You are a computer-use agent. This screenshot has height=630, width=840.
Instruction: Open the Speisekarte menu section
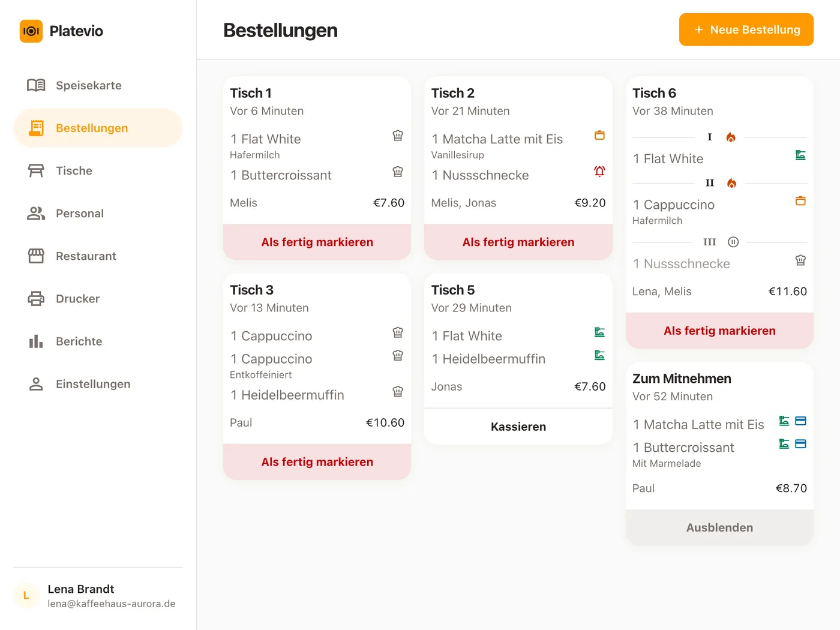tap(98, 85)
